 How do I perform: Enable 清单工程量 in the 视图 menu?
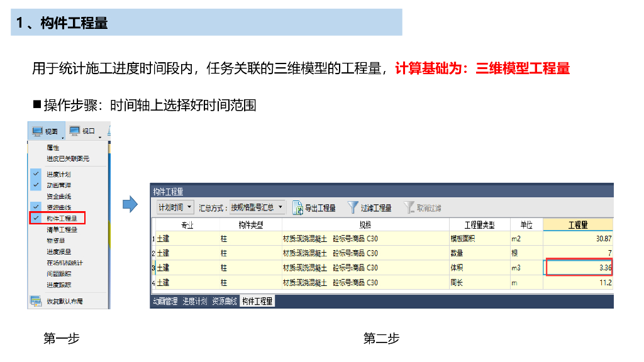62,230
